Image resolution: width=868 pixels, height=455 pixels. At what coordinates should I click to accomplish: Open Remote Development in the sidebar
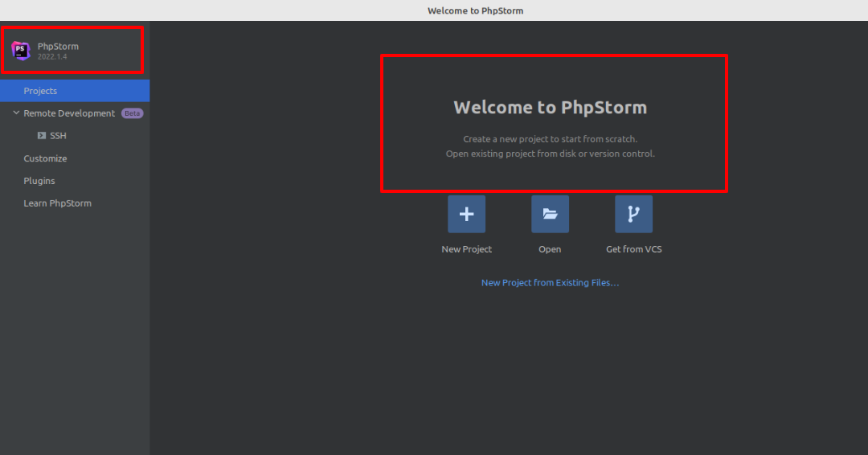(x=69, y=113)
